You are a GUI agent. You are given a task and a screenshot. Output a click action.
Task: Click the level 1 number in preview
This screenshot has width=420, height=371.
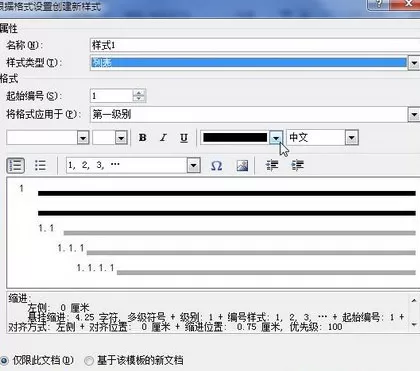21,189
